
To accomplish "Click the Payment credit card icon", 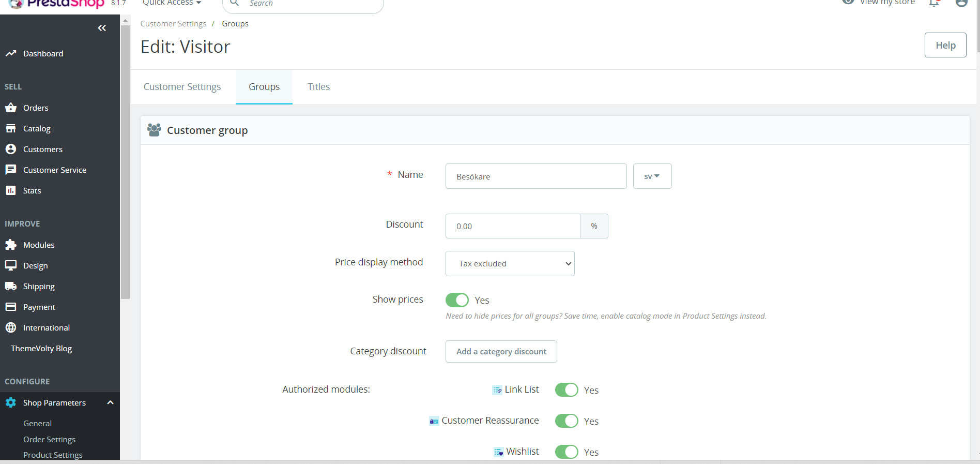I will click(x=11, y=307).
